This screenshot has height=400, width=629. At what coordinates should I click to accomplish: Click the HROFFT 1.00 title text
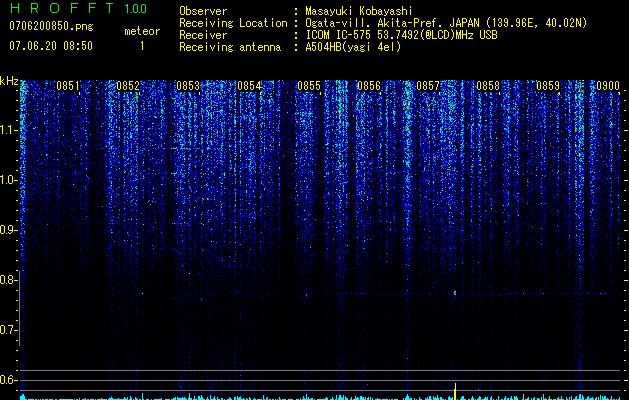point(78,8)
